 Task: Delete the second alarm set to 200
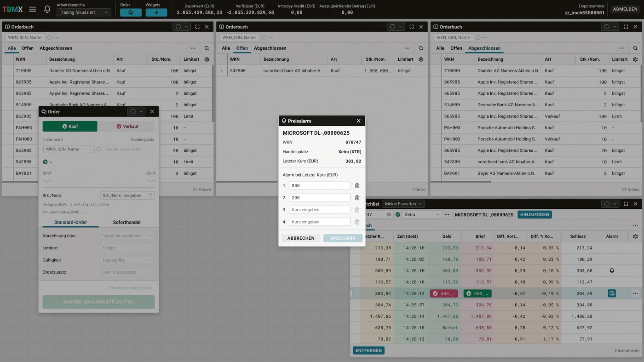tap(357, 198)
